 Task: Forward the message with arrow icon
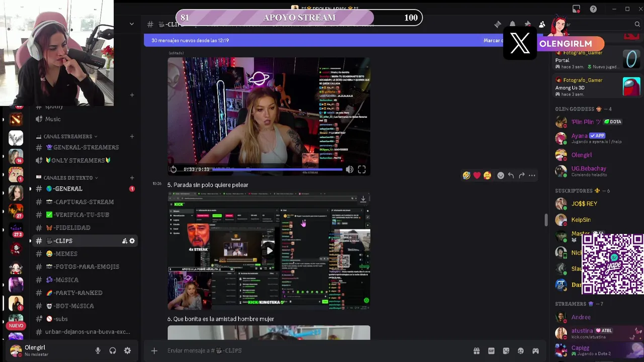(x=521, y=175)
